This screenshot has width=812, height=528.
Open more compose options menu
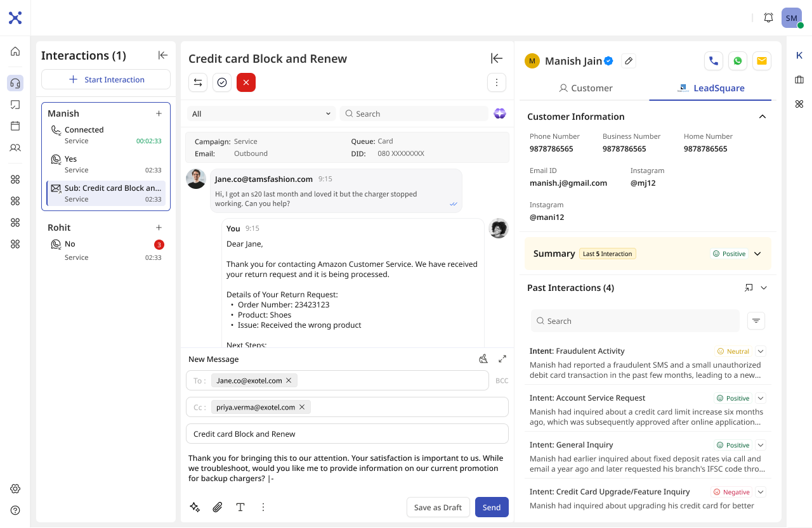263,507
